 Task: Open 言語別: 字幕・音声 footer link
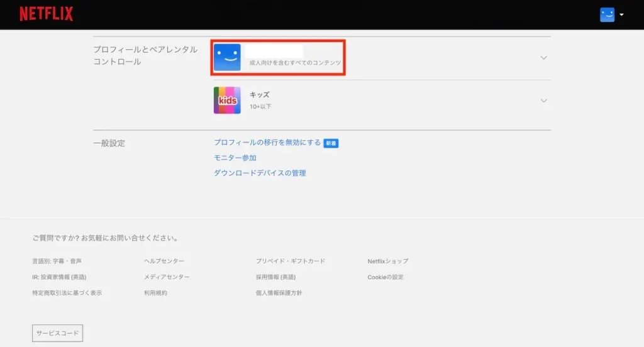click(x=57, y=261)
